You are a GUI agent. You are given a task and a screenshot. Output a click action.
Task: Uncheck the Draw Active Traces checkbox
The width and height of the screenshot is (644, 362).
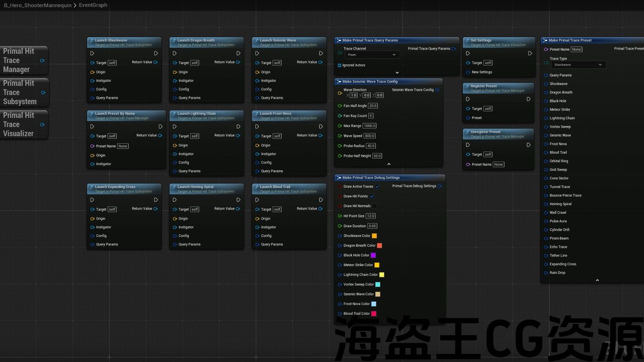pyautogui.click(x=377, y=187)
